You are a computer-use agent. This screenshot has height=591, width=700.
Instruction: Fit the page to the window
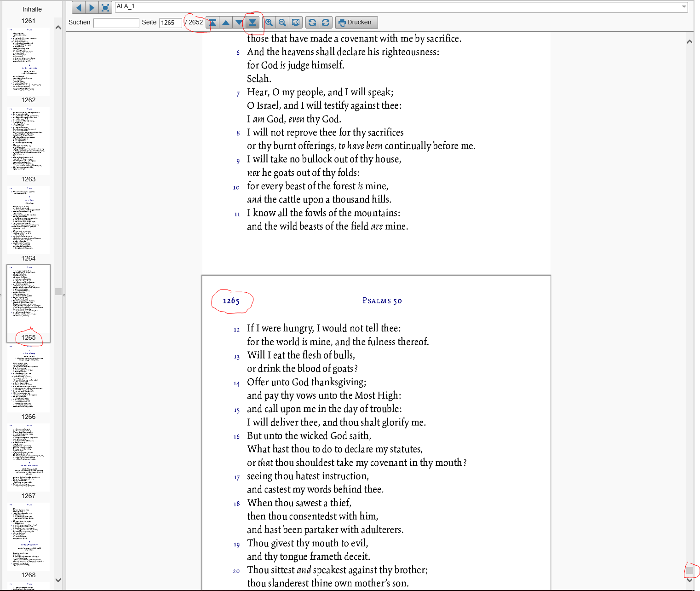point(296,23)
